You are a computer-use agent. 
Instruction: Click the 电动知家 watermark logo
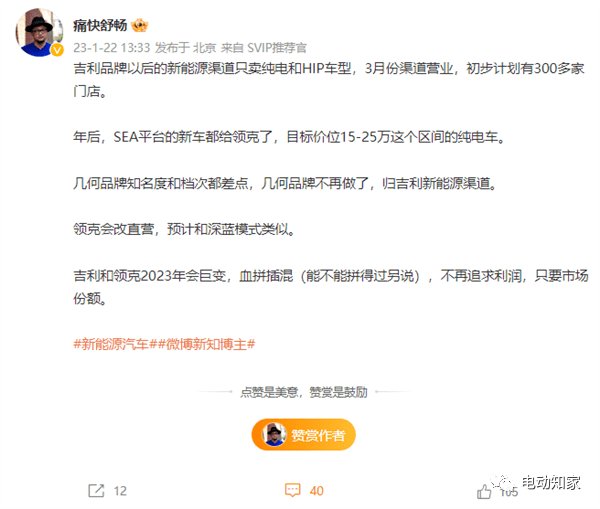[x=538, y=482]
